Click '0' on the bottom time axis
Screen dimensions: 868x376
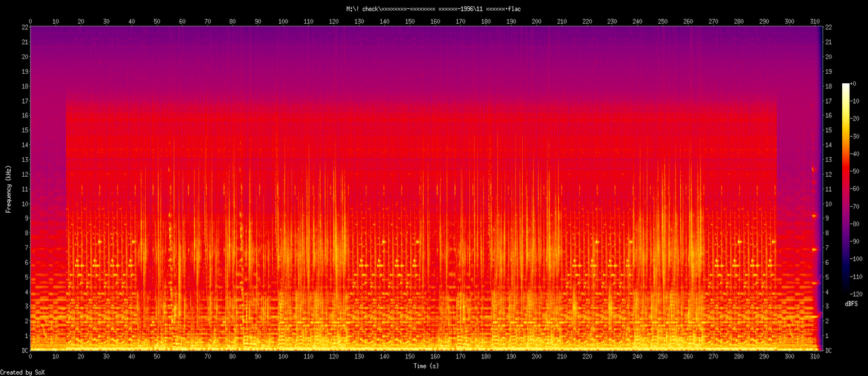pos(31,356)
